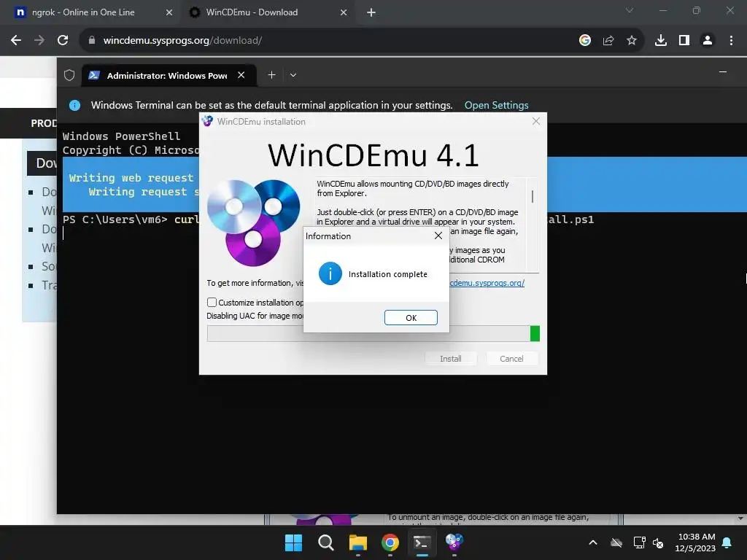
Task: Open the Windows Start menu
Action: point(293,542)
